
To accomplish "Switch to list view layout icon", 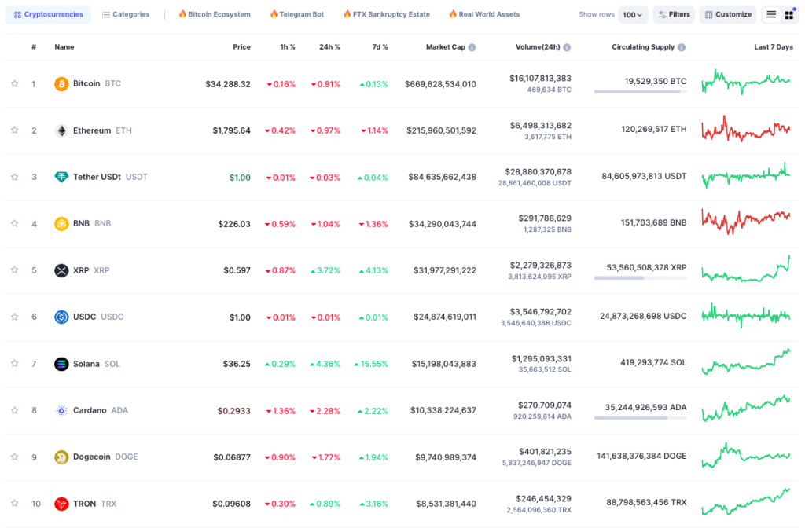I will (771, 15).
